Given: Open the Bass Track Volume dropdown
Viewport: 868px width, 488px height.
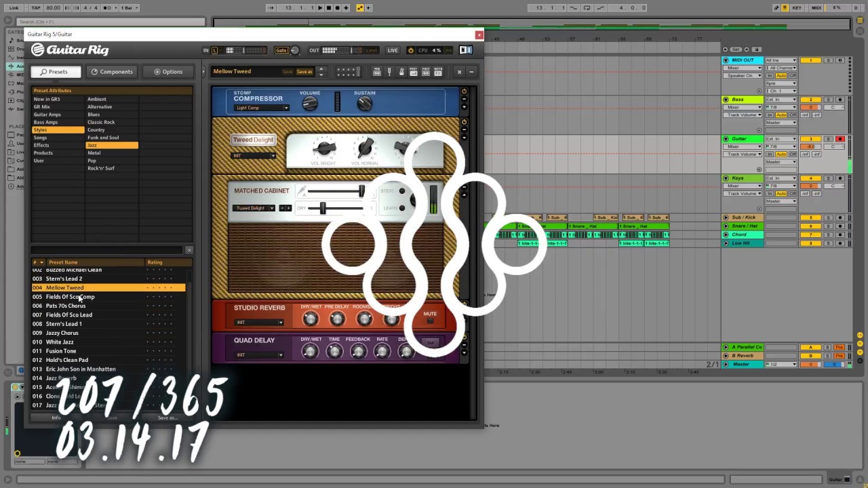Looking at the screenshot, I should [743, 115].
